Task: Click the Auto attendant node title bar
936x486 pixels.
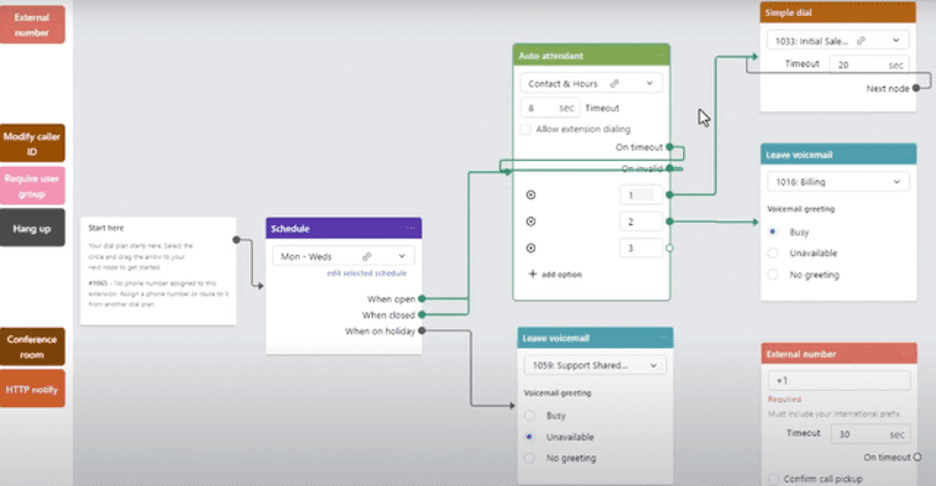Action: click(x=591, y=55)
